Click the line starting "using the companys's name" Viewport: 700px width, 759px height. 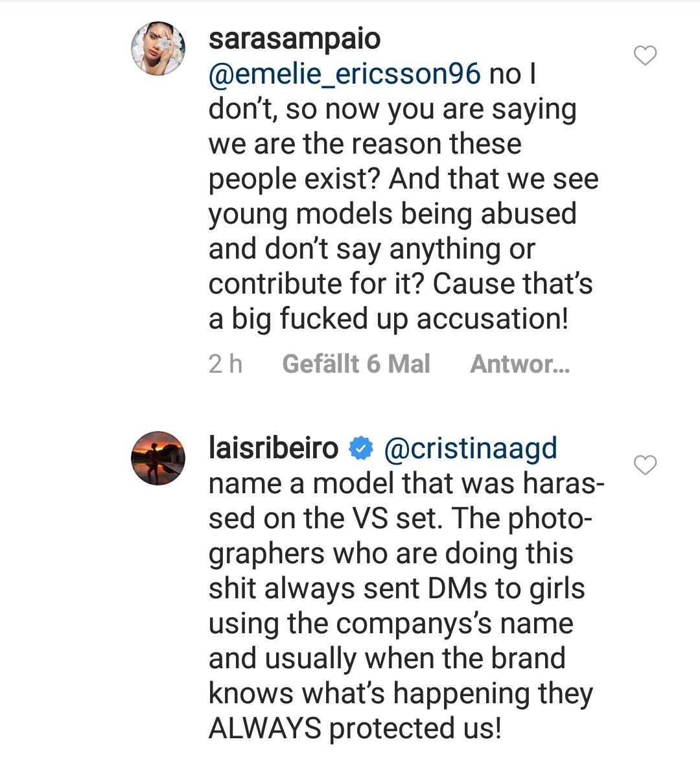coord(390,624)
